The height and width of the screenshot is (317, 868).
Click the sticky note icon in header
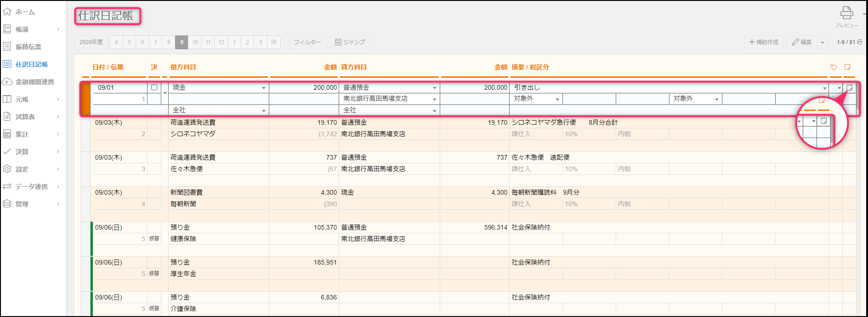847,67
